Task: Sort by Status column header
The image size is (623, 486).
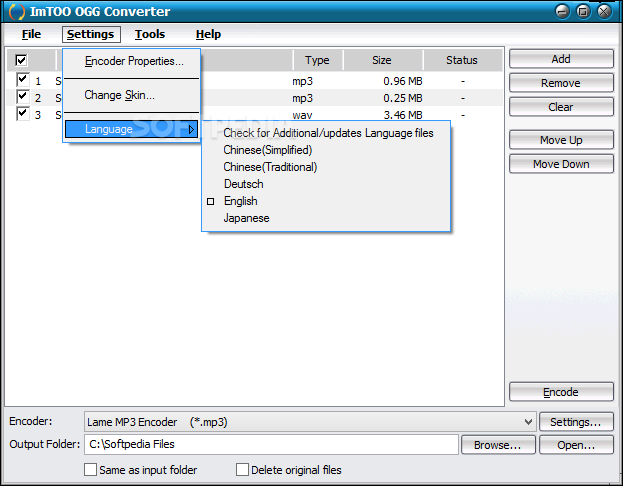Action: coord(462,60)
